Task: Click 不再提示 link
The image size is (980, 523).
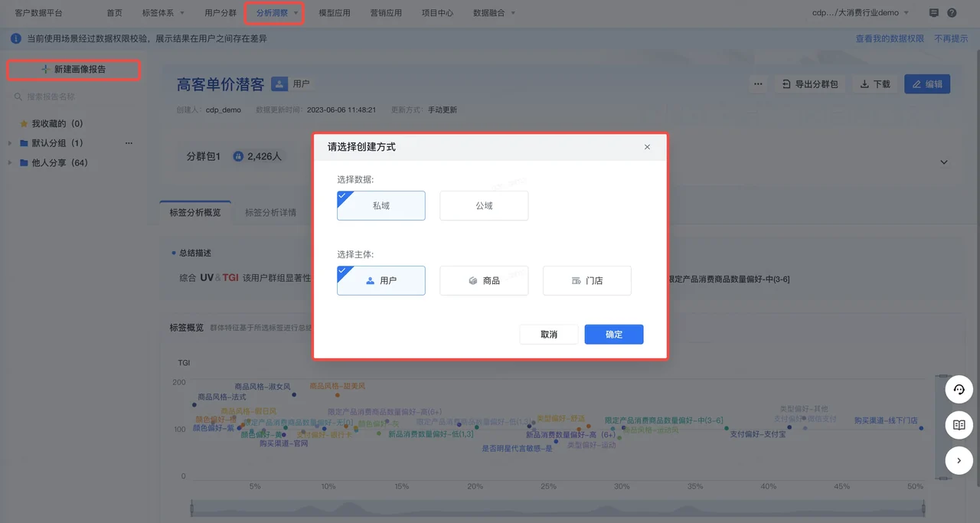Action: tap(951, 38)
